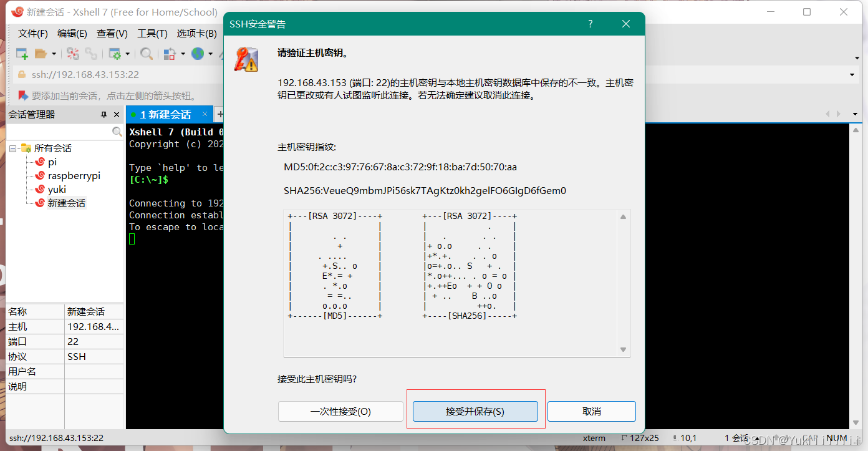Click the fingerprint box scroll down arrow
The image size is (868, 451).
click(x=623, y=350)
